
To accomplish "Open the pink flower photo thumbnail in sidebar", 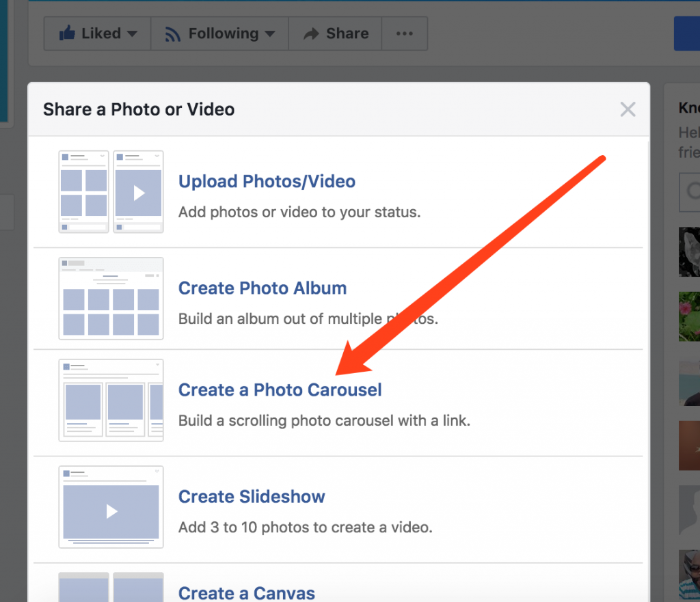I will tap(689, 316).
